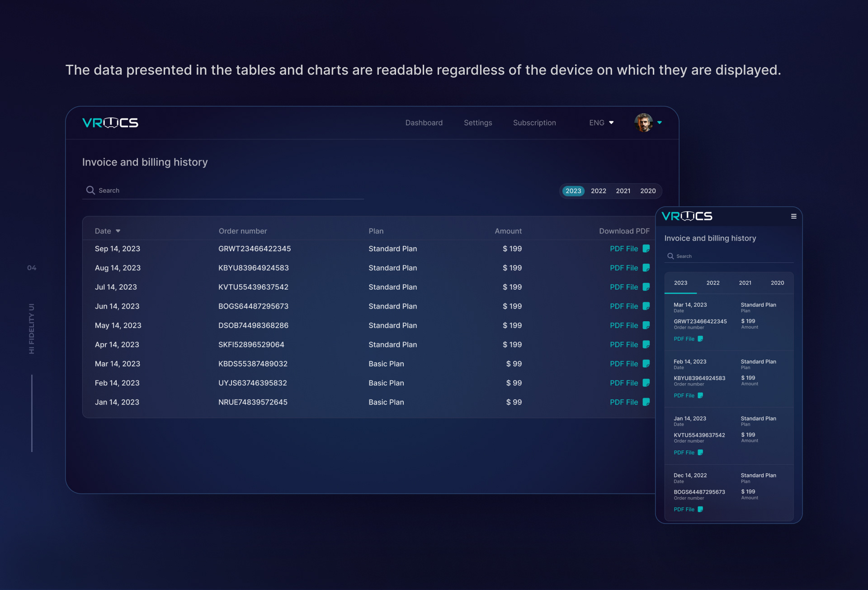The height and width of the screenshot is (590, 868).
Task: Switch year filter to 2022 on desktop
Action: coord(598,191)
